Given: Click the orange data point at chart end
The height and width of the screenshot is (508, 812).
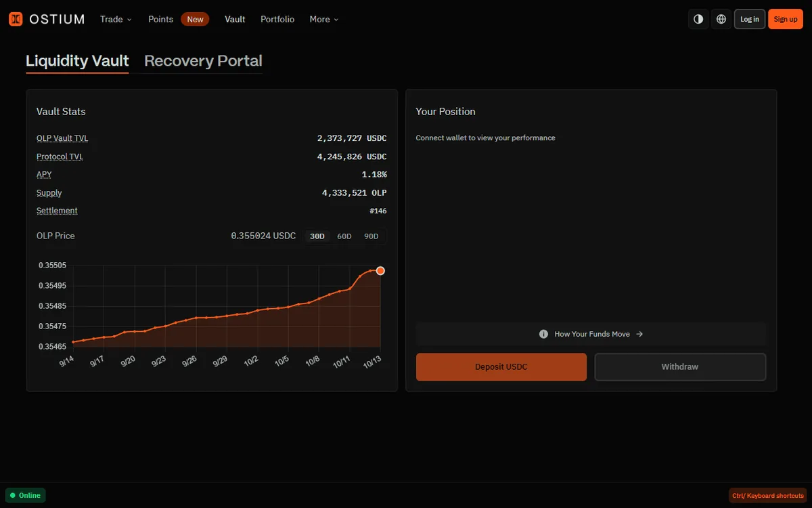Looking at the screenshot, I should tap(380, 271).
